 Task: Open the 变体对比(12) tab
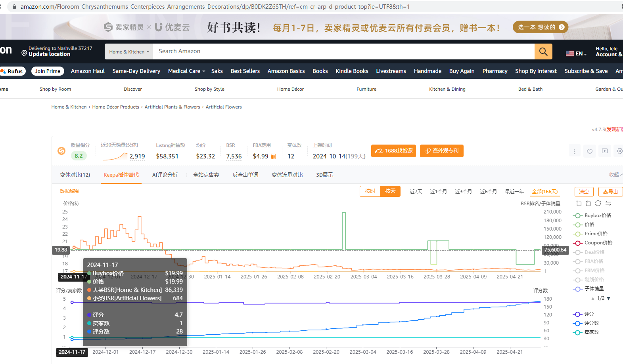(x=75, y=175)
